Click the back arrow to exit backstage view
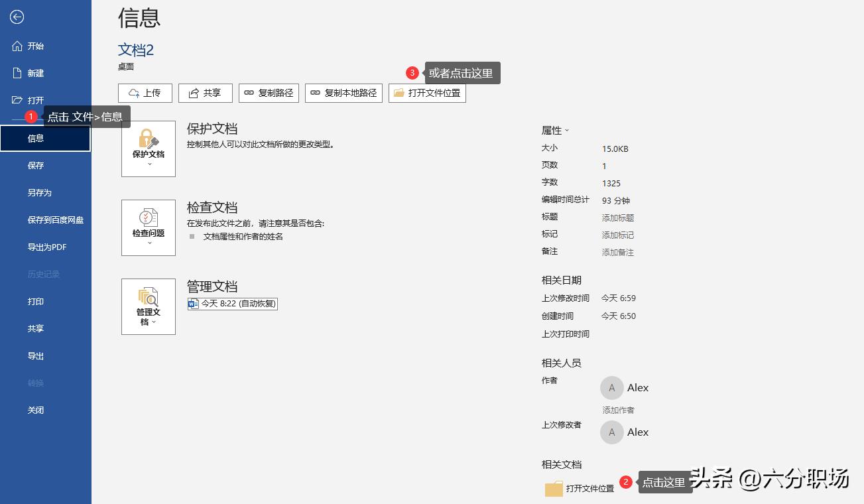 tap(16, 17)
